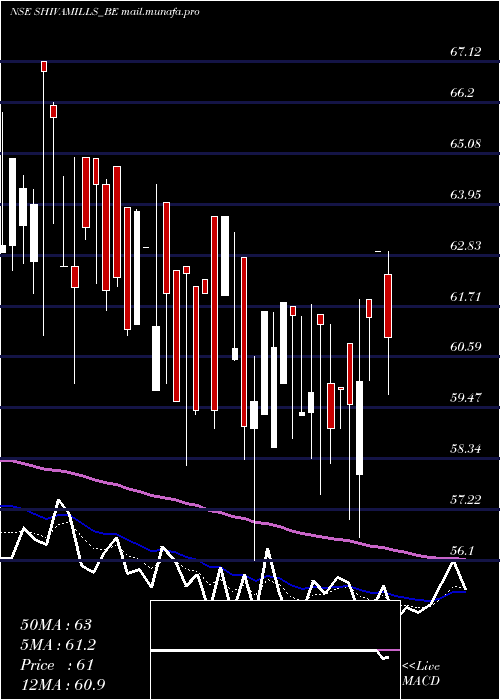Select the 62.83 price level label

tap(466, 246)
